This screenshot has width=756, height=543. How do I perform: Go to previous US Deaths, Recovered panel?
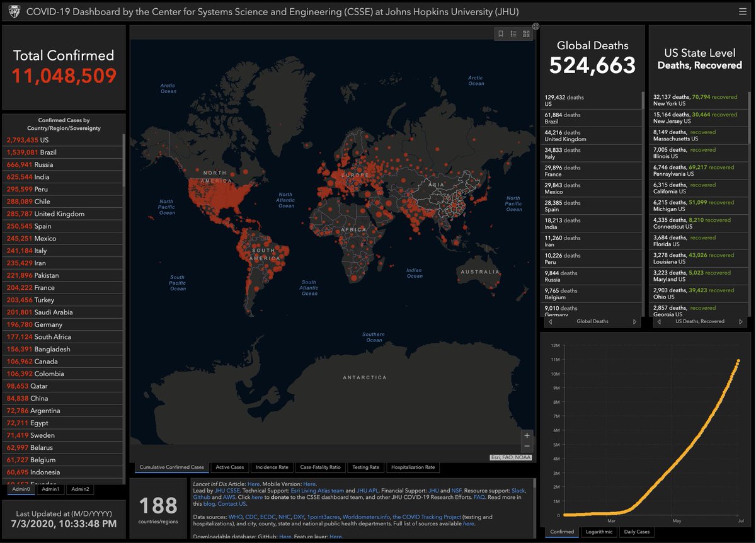[x=658, y=322]
